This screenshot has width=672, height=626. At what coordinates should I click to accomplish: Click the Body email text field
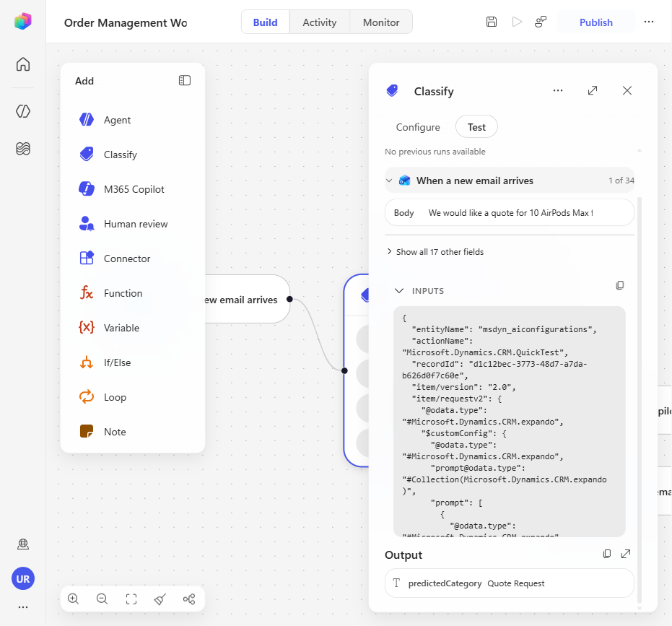[x=509, y=213]
